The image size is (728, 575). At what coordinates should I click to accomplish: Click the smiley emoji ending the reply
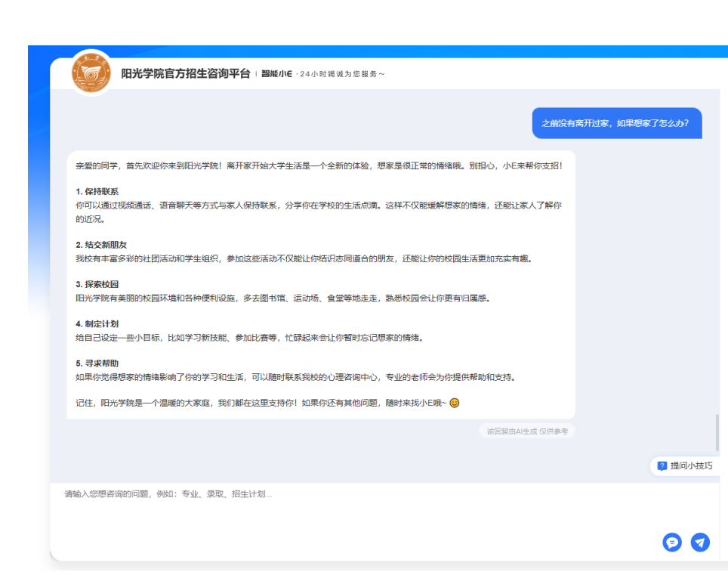pos(455,403)
